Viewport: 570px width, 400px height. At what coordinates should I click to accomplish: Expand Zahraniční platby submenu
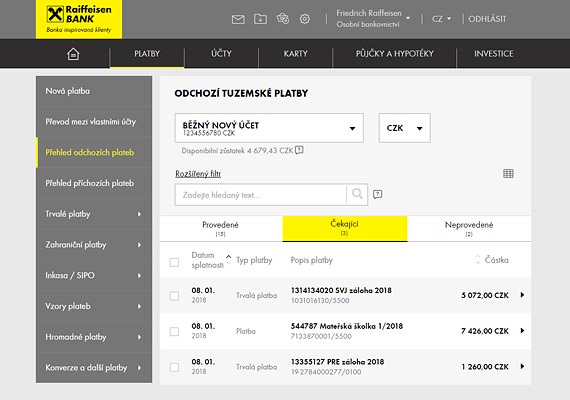tap(94, 245)
